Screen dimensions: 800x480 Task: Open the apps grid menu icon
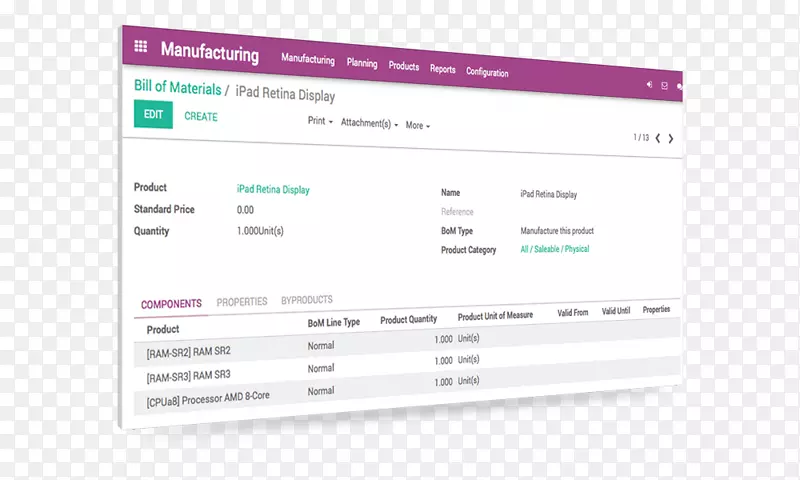141,46
